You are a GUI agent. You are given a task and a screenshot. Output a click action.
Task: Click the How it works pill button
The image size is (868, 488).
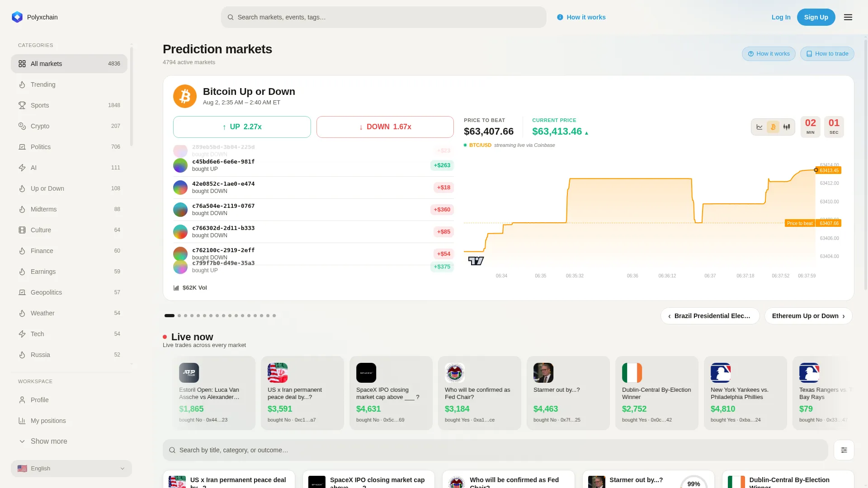tap(769, 54)
